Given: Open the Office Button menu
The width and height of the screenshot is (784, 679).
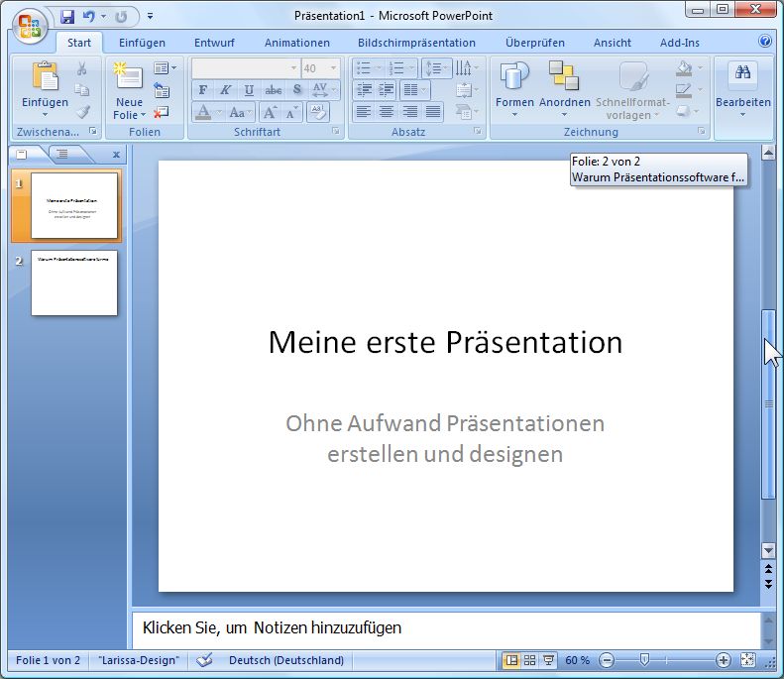Looking at the screenshot, I should click(30, 26).
